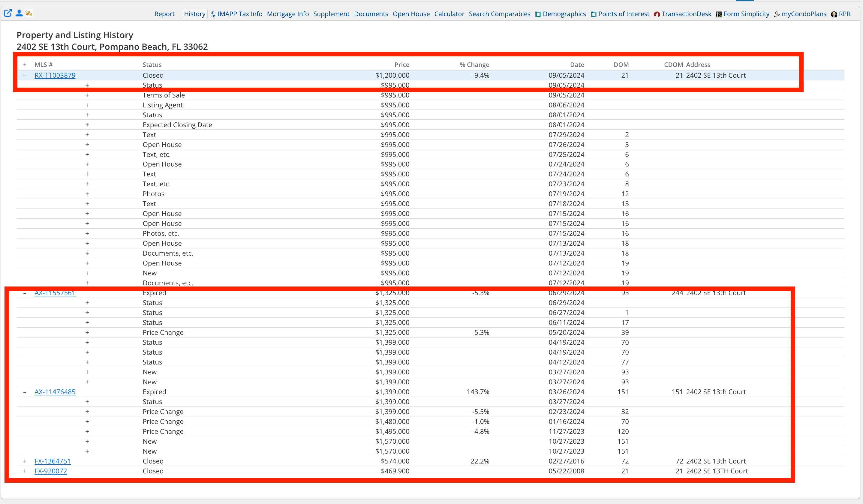863x504 pixels.
Task: Click the gold satellite map icon
Action: [29, 13]
